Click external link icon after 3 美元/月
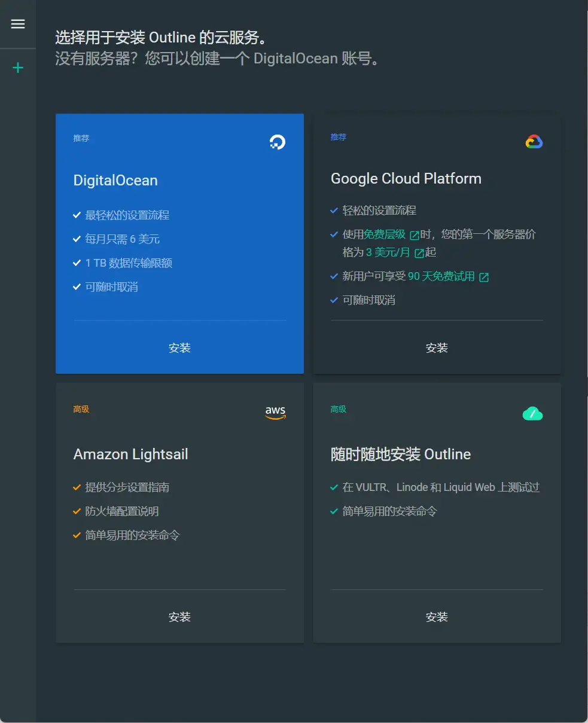The width and height of the screenshot is (588, 723). click(419, 253)
